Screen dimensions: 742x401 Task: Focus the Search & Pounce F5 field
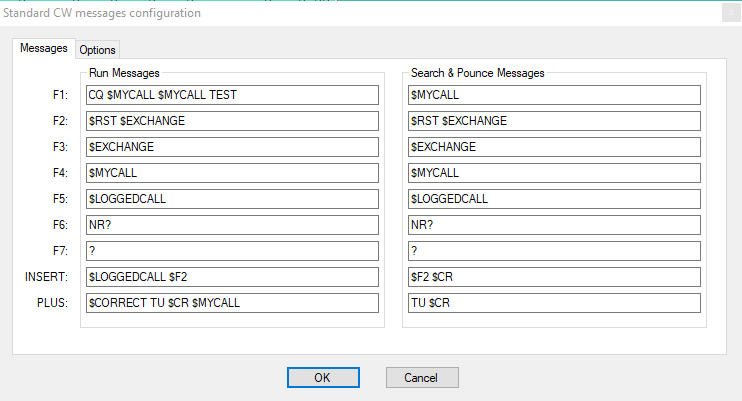[554, 199]
